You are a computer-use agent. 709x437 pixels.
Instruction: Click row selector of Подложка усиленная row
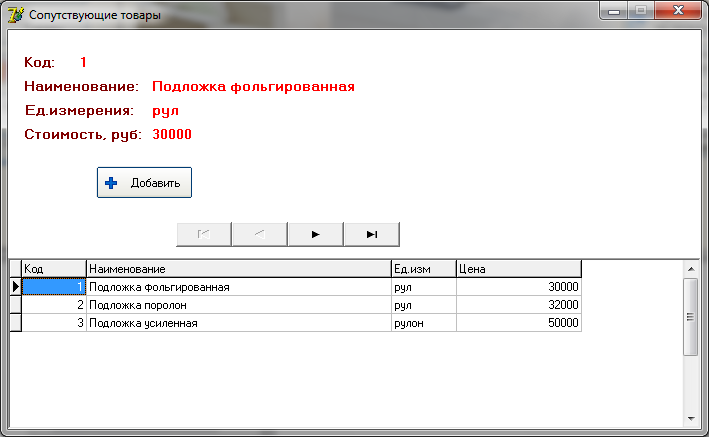[x=16, y=323]
